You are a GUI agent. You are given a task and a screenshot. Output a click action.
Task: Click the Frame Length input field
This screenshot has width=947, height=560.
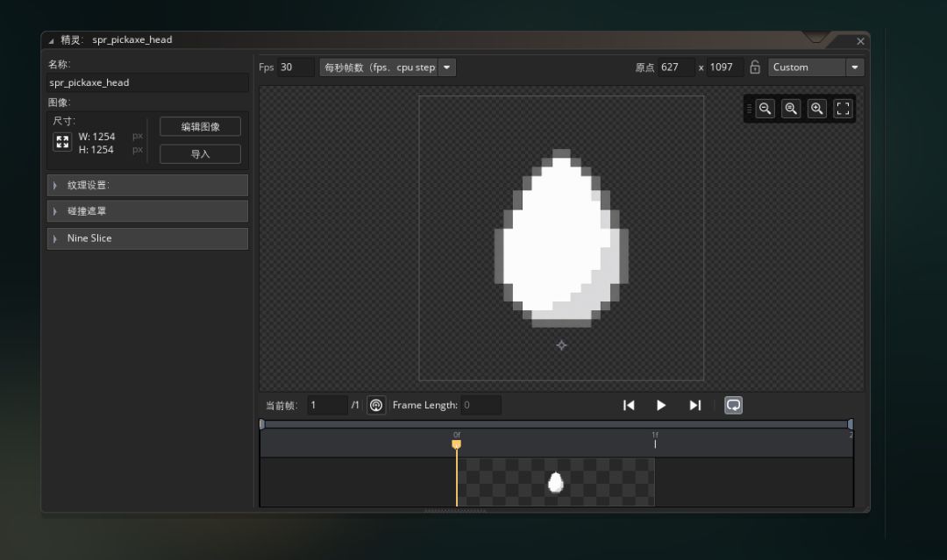tap(481, 405)
